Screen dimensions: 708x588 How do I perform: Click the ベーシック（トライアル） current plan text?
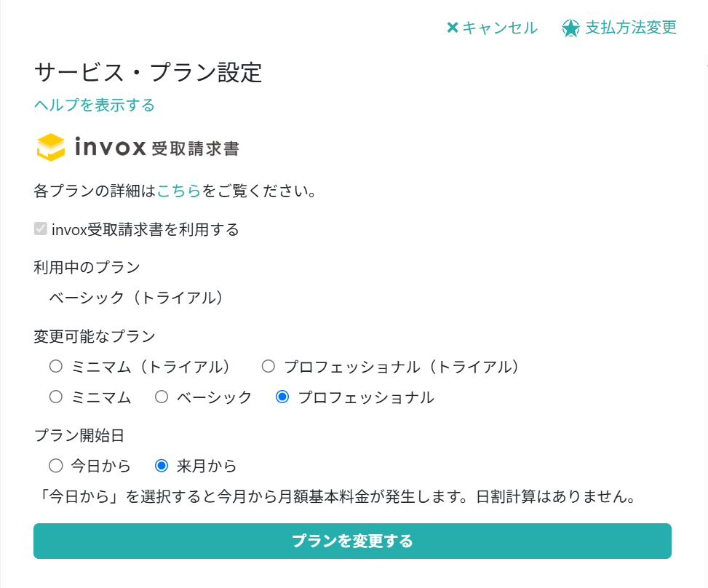pyautogui.click(x=135, y=298)
